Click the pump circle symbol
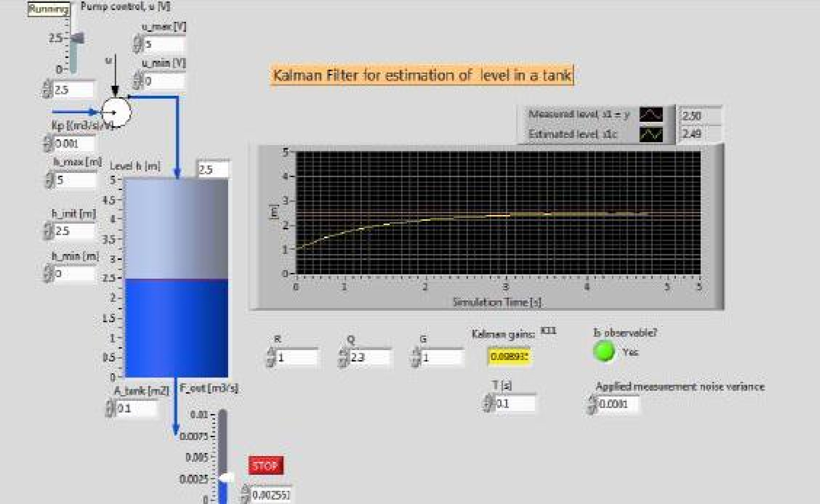 116,112
